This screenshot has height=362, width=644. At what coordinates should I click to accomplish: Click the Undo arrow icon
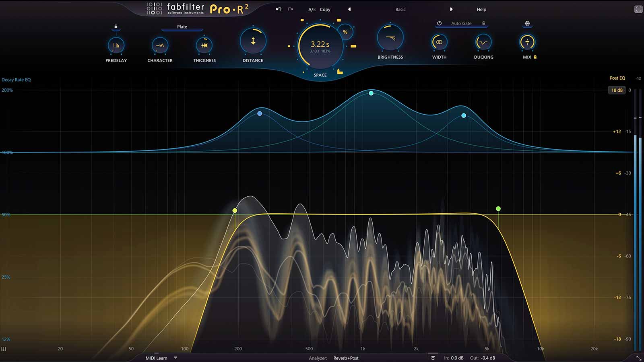point(278,9)
